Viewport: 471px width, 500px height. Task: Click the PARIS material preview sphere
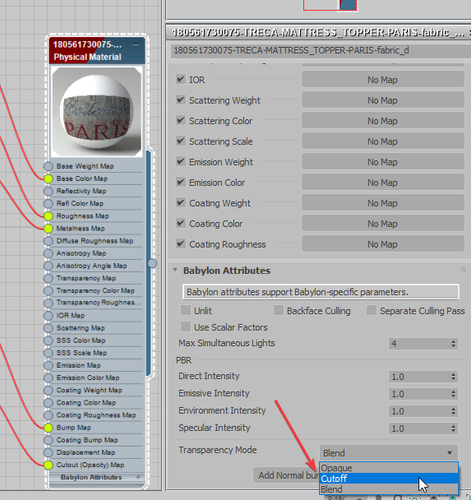(97, 111)
